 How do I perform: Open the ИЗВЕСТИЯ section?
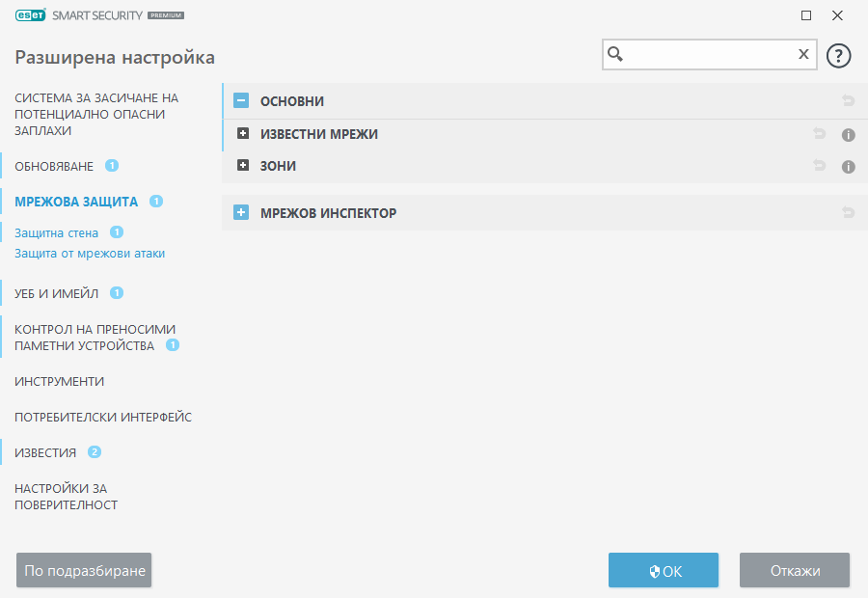[x=44, y=453]
